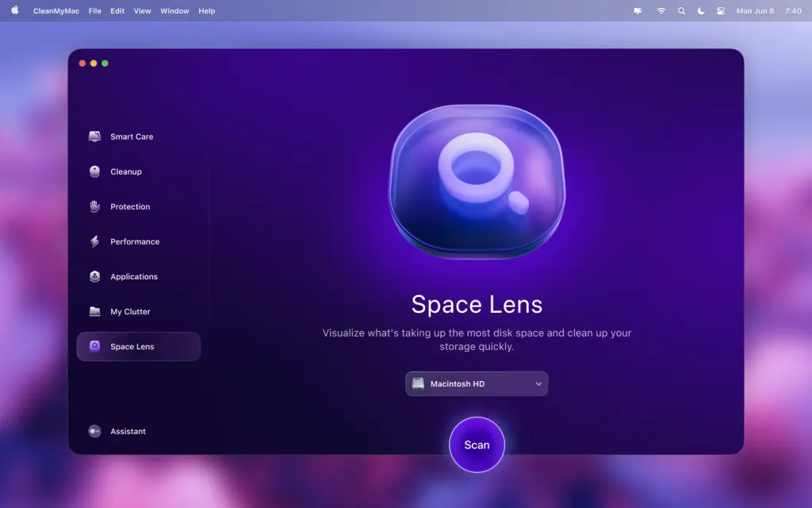The width and height of the screenshot is (812, 508).
Task: Click the large Space Lens illustration
Action: [x=477, y=181]
